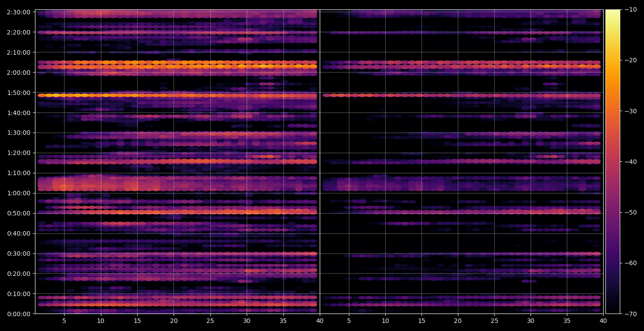Screen dimensions: 644x331
Task: Click the −30 colorbar tick label
Action: (631, 111)
